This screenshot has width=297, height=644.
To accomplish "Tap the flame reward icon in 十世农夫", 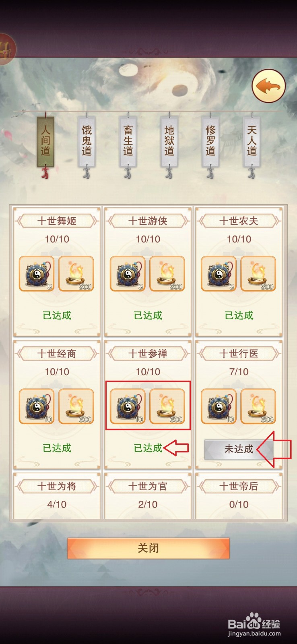I will pyautogui.click(x=258, y=274).
